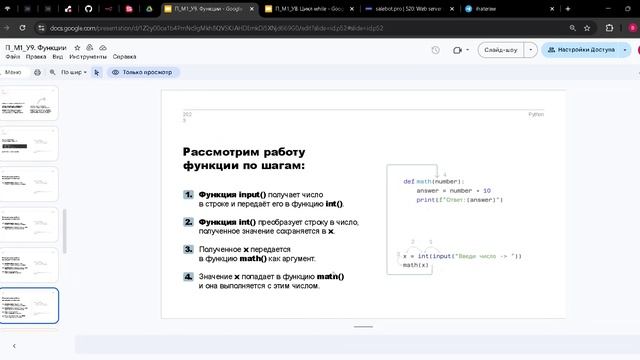Click the zoom magnifier in the address bar
640x360 pixels.
(572, 28)
